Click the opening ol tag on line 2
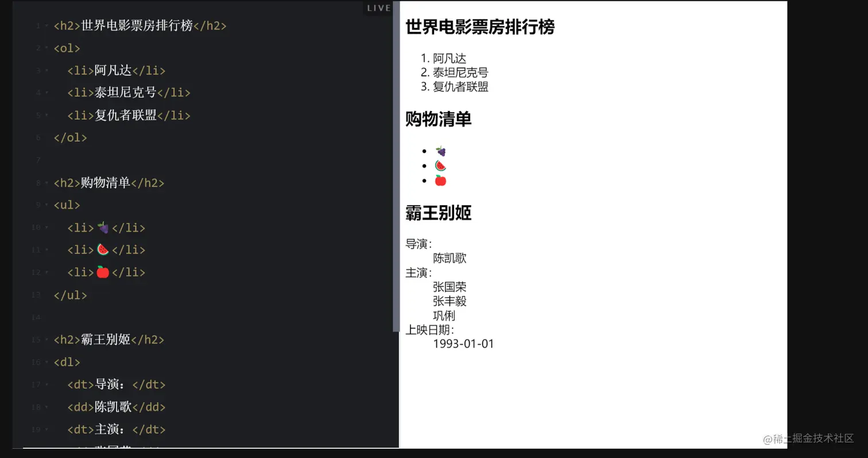 [x=67, y=48]
